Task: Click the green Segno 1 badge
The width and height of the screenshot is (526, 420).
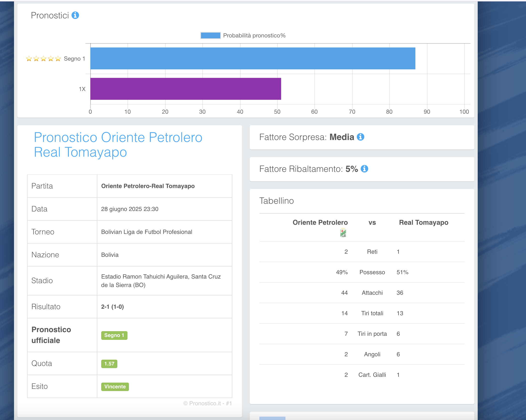Action: (114, 335)
